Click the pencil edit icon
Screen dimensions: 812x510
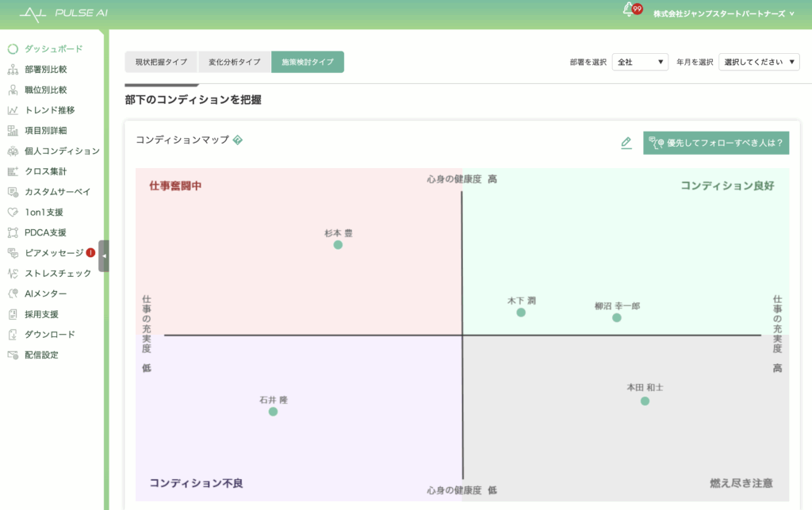click(x=626, y=143)
